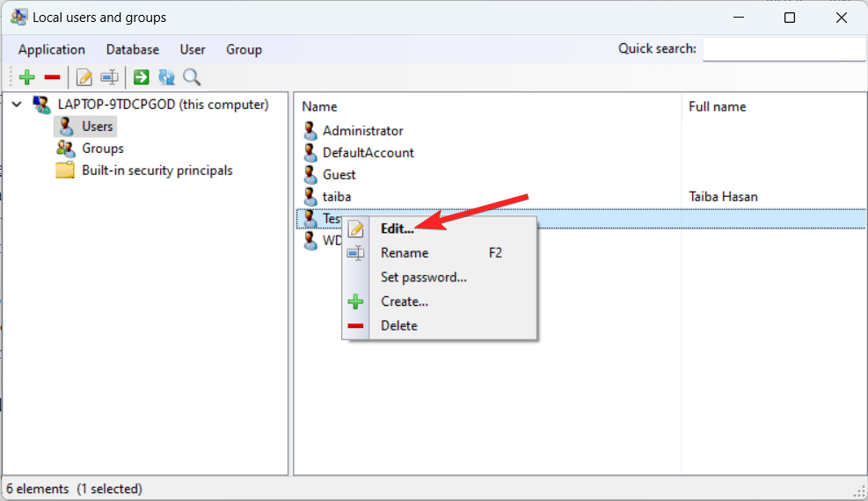Click the app icon in the title bar
868x501 pixels.
18,18
